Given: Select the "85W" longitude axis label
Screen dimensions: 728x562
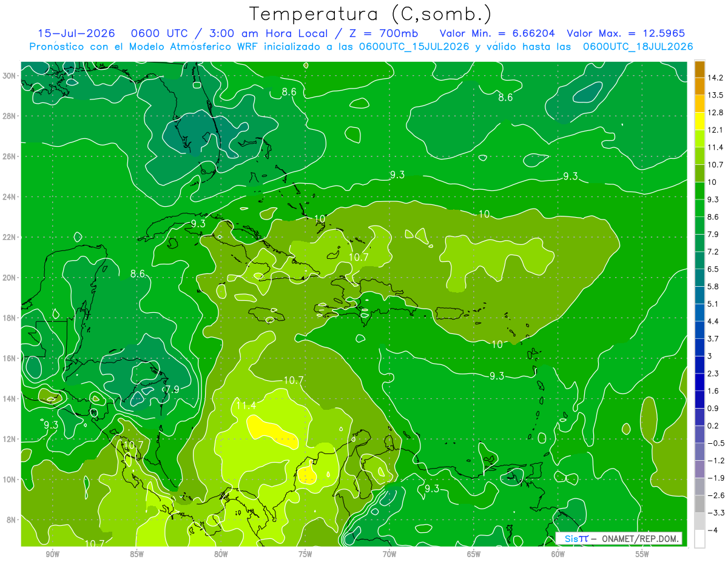Looking at the screenshot, I should (136, 554).
